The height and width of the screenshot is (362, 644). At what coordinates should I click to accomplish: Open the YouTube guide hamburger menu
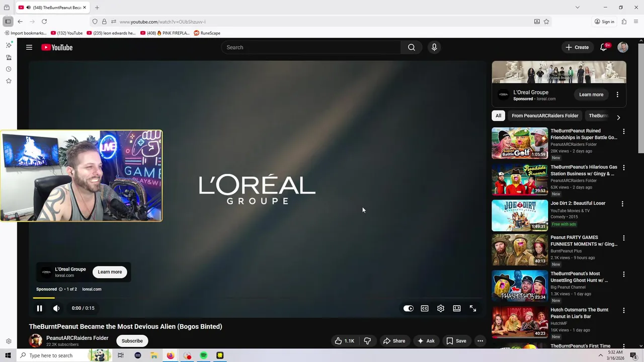[29, 47]
